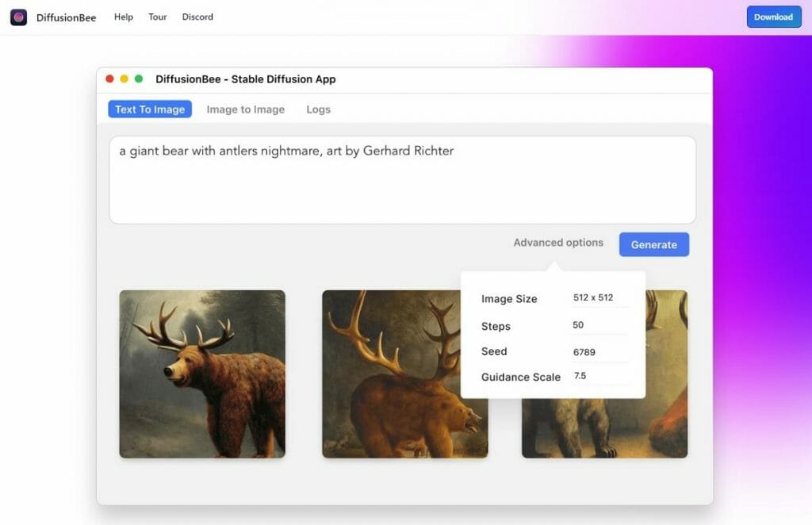Click the DiffusionBee logo icon

[18, 17]
